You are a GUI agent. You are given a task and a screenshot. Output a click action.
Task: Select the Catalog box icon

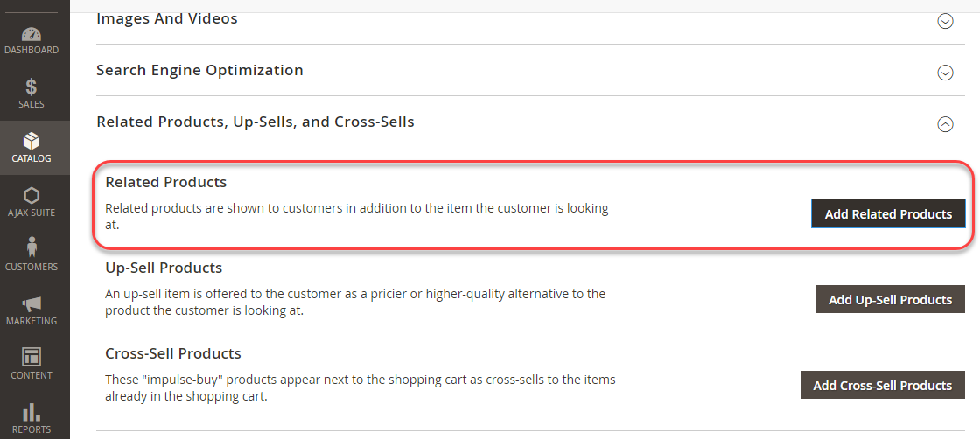31,141
